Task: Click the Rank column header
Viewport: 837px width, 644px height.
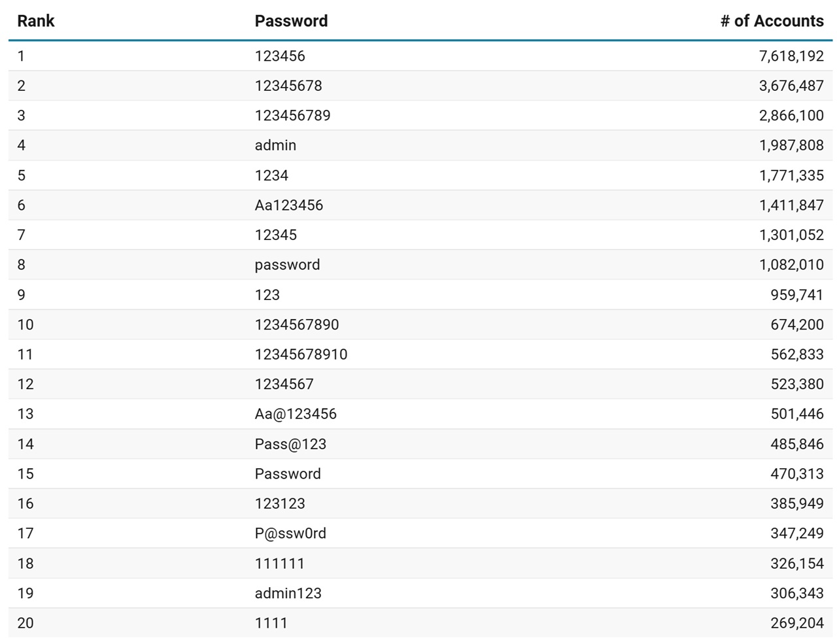Action: click(x=36, y=21)
